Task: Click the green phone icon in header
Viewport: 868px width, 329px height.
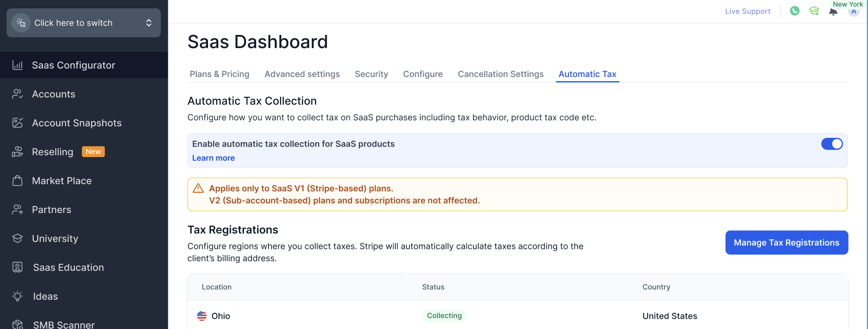Action: (794, 11)
